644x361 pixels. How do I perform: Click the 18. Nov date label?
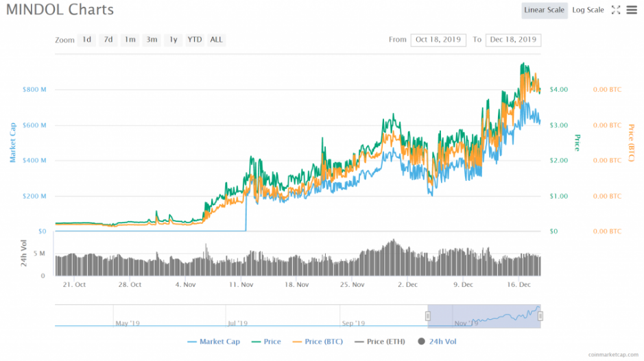[296, 284]
